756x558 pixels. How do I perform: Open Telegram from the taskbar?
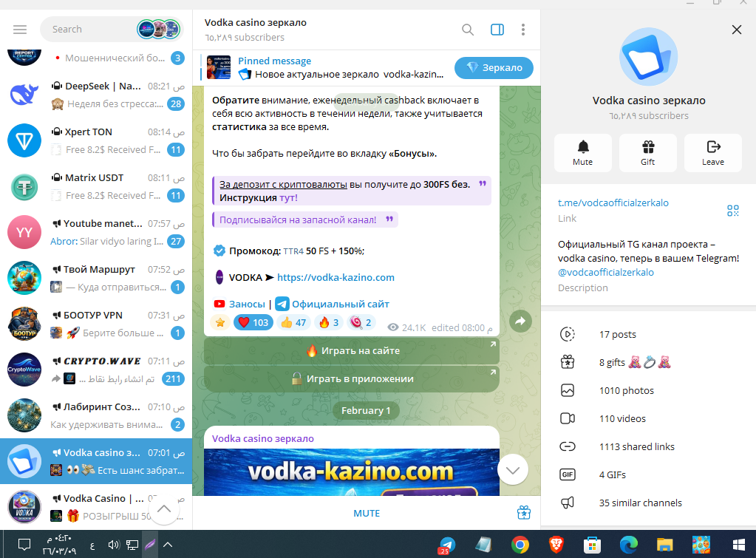tap(447, 545)
